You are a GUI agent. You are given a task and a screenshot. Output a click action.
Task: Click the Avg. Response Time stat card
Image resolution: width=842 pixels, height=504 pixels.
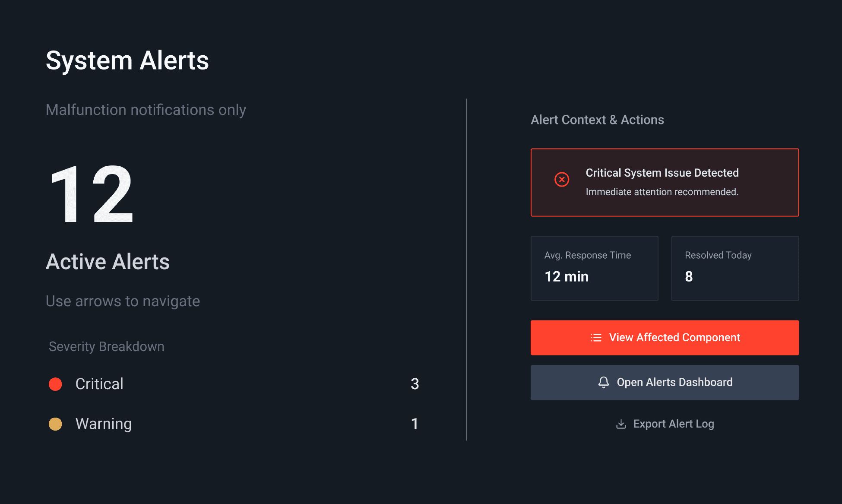594,268
